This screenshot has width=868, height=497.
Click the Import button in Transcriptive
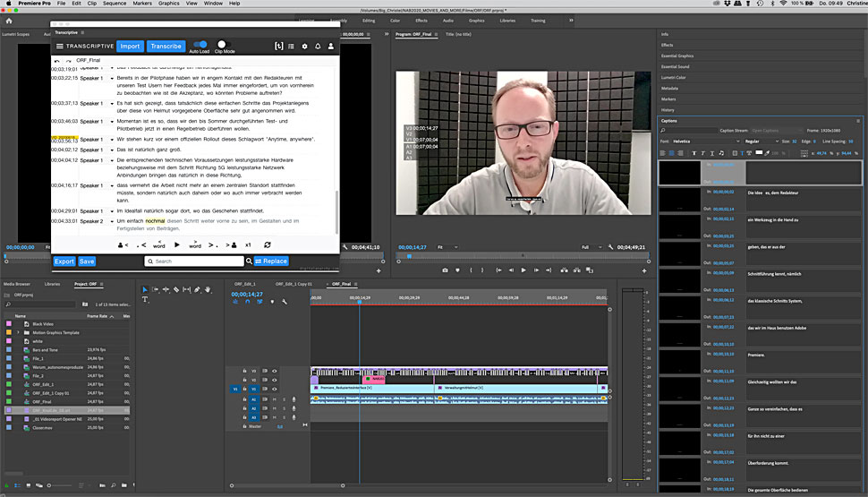130,46
